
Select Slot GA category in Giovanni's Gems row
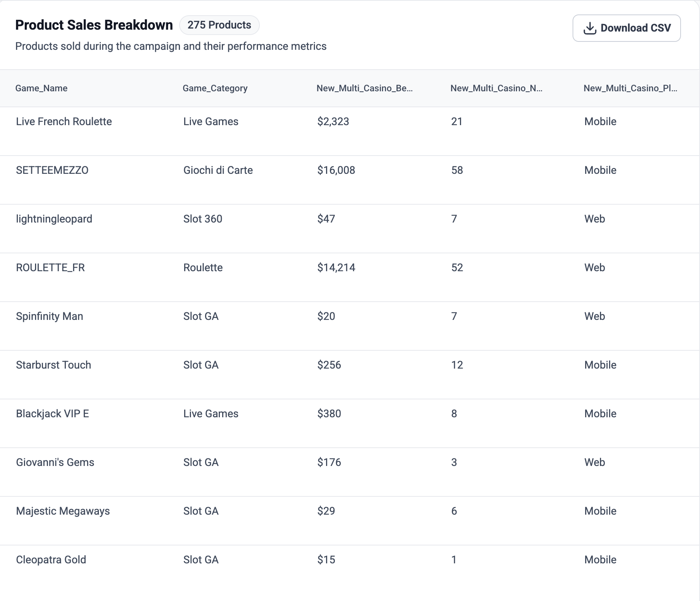pyautogui.click(x=201, y=463)
